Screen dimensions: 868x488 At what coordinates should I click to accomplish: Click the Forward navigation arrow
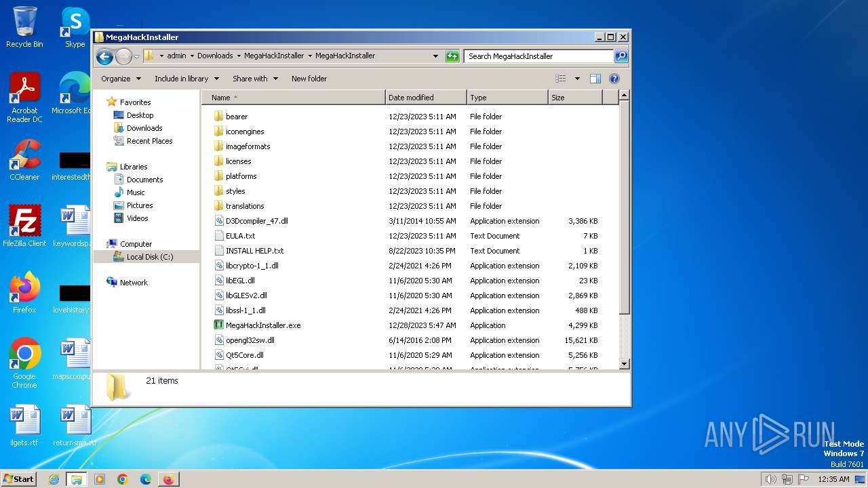coord(123,56)
